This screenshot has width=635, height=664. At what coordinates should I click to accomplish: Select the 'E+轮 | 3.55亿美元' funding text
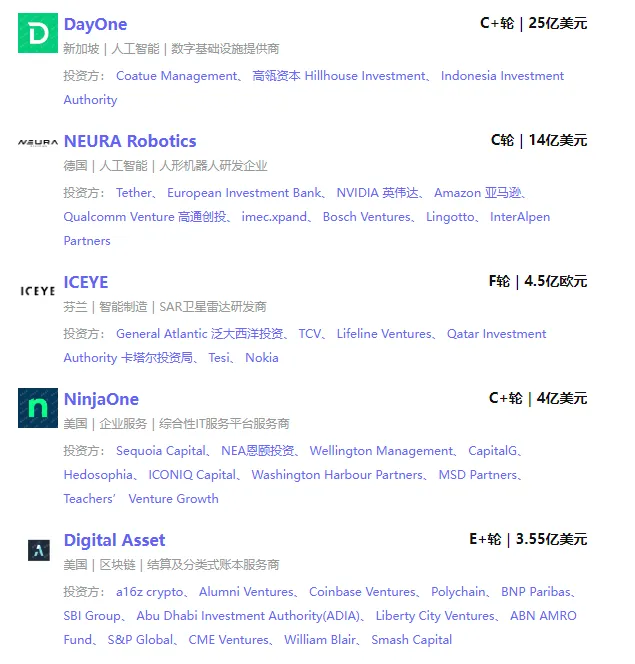tap(528, 539)
